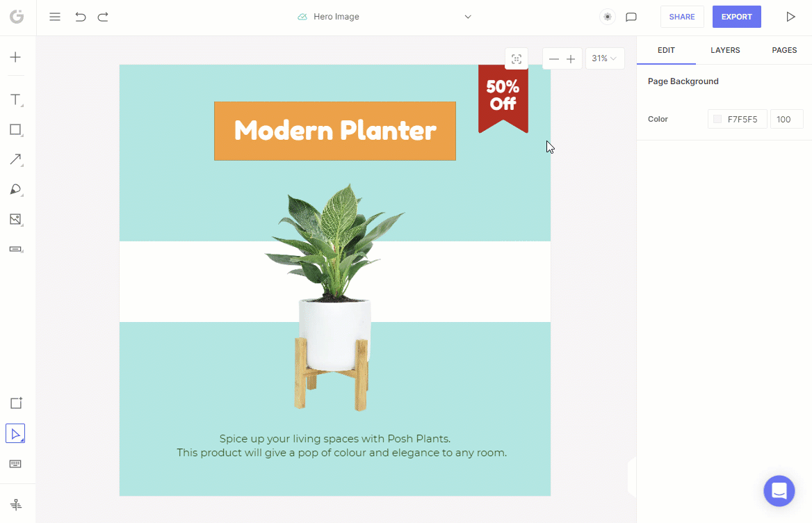Select the Arrow line tool
The image size is (812, 523).
tap(16, 159)
